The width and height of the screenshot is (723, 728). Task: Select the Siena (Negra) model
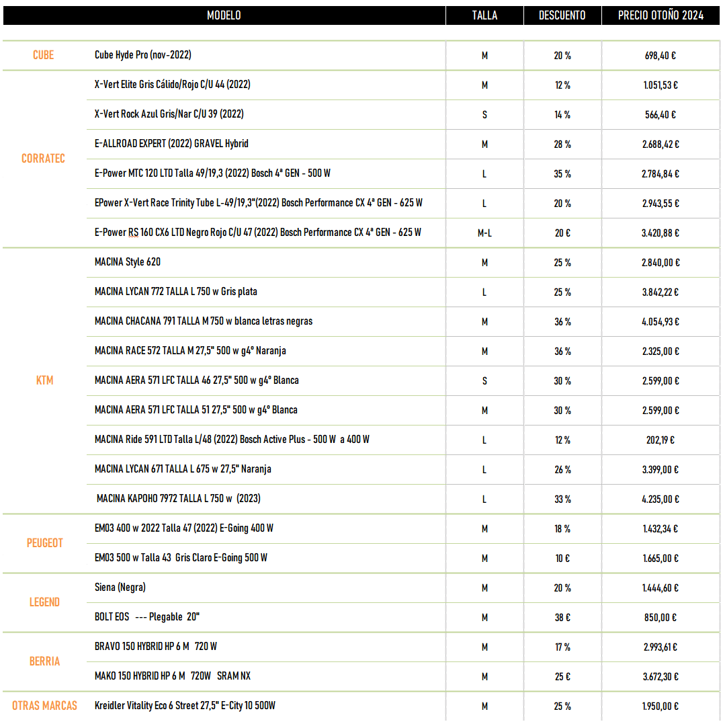(120, 588)
